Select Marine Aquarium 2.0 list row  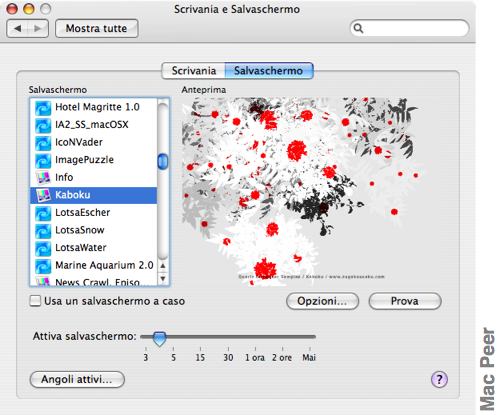[93, 265]
